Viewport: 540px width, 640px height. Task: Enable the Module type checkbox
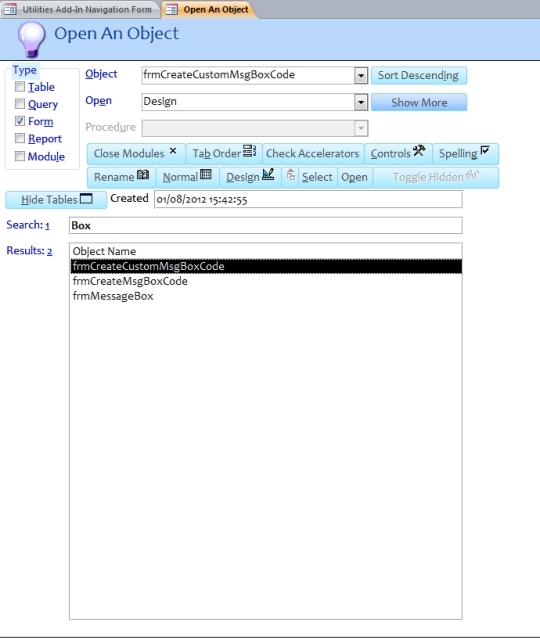coord(20,156)
